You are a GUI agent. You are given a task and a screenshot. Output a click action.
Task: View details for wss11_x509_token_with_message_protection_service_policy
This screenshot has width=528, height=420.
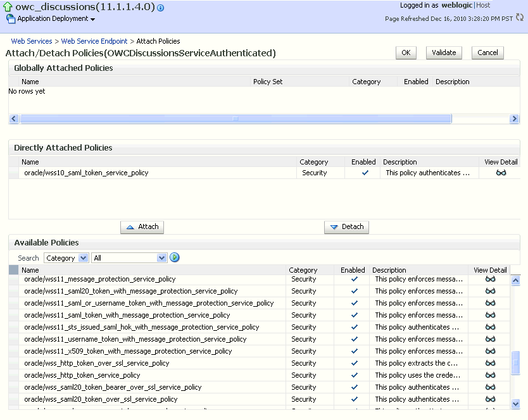[490, 351]
